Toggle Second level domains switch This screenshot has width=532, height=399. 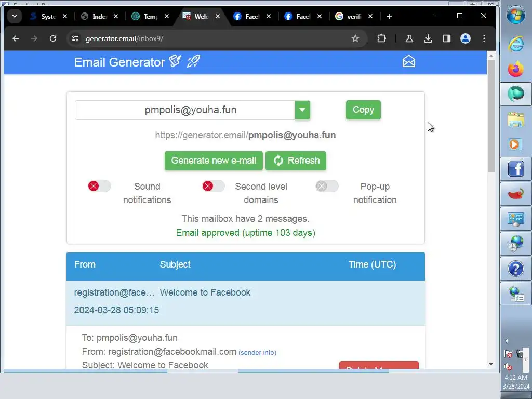point(213,186)
